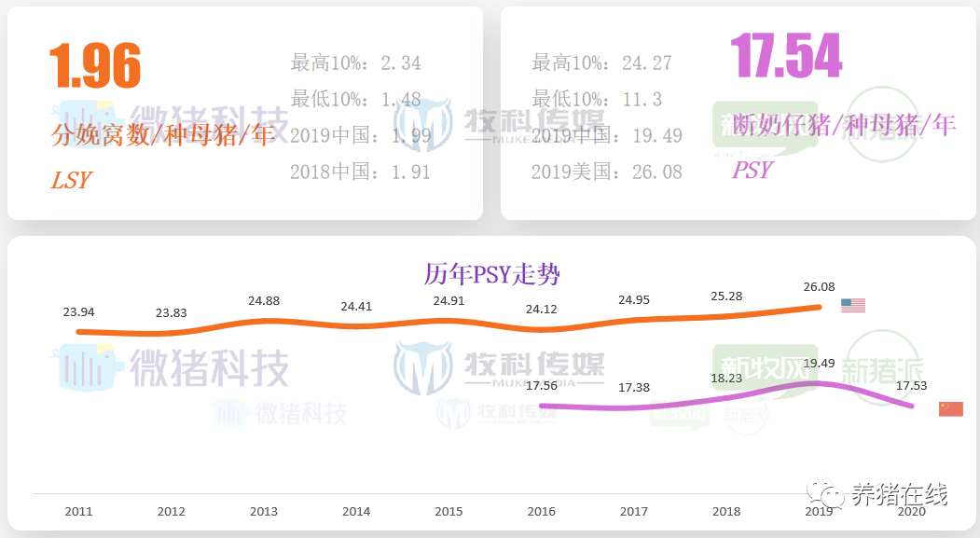
Task: Select the big orange 1.96 LSY value
Action: (x=94, y=65)
